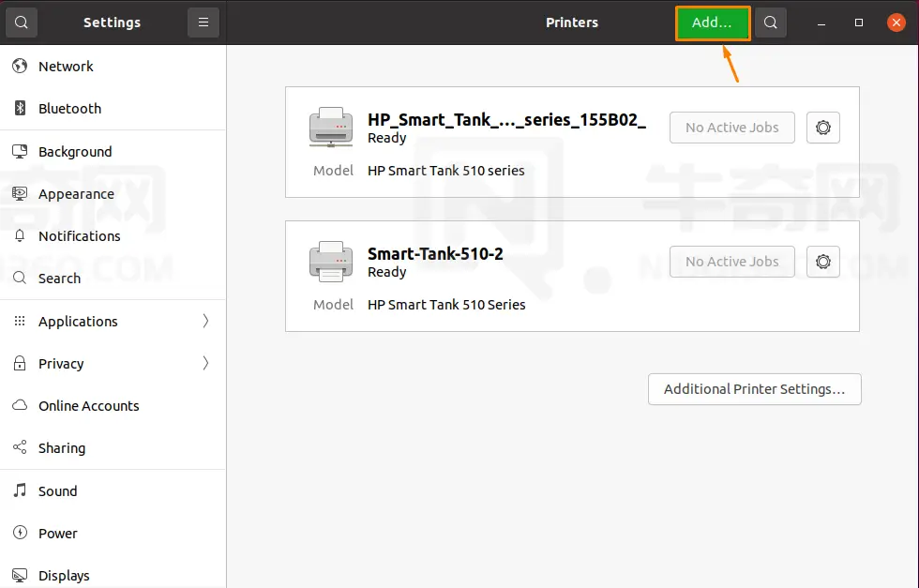Image resolution: width=919 pixels, height=588 pixels.
Task: Maximize the Settings window
Action: tap(859, 23)
